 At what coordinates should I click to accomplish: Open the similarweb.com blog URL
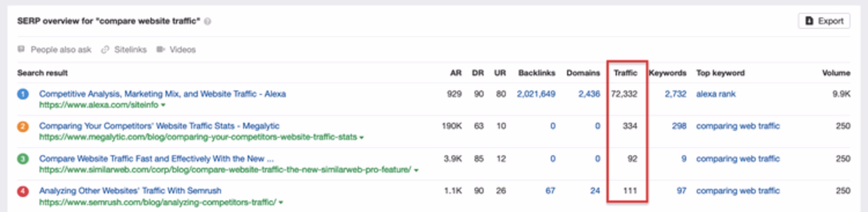click(x=225, y=170)
